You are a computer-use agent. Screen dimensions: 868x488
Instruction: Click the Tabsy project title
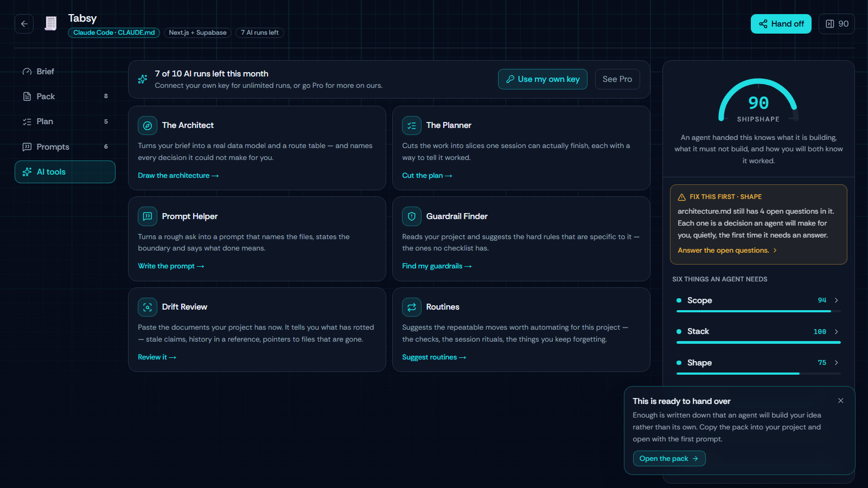(82, 18)
